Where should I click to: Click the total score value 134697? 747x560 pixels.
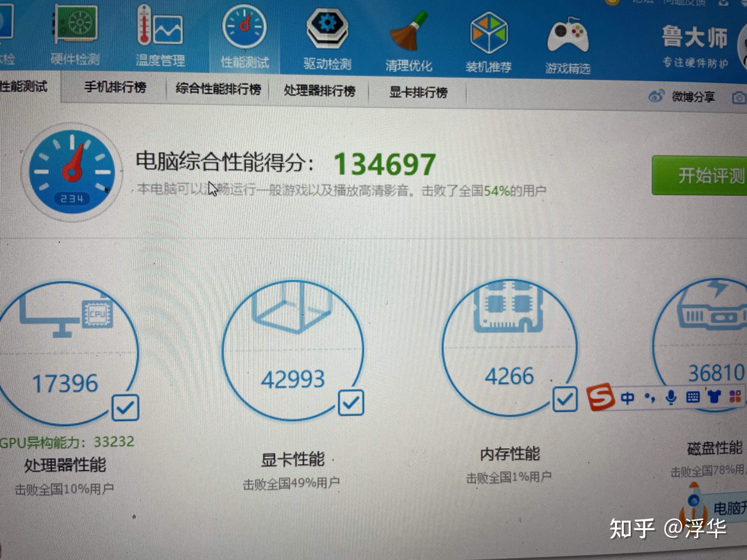(385, 164)
